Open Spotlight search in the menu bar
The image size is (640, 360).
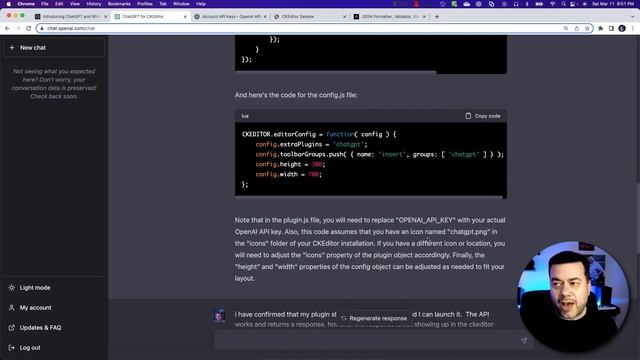tap(563, 4)
